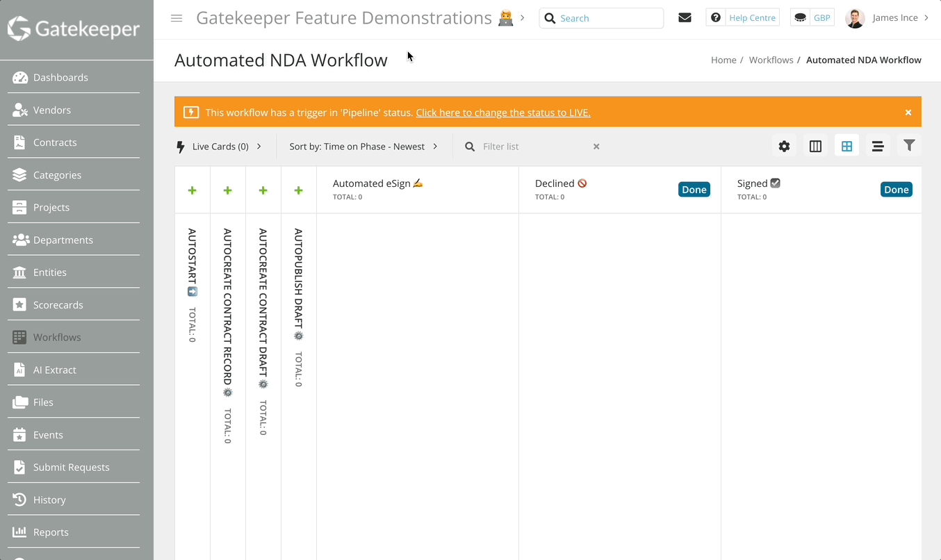The height and width of the screenshot is (560, 941).
Task: Click inside the Filter list input field
Action: point(528,146)
